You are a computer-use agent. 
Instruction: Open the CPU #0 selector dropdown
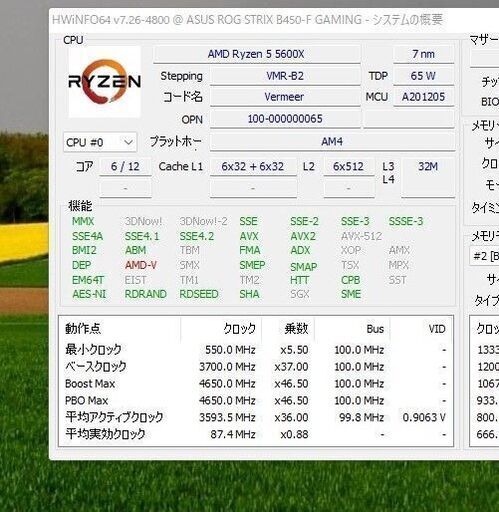(100, 143)
